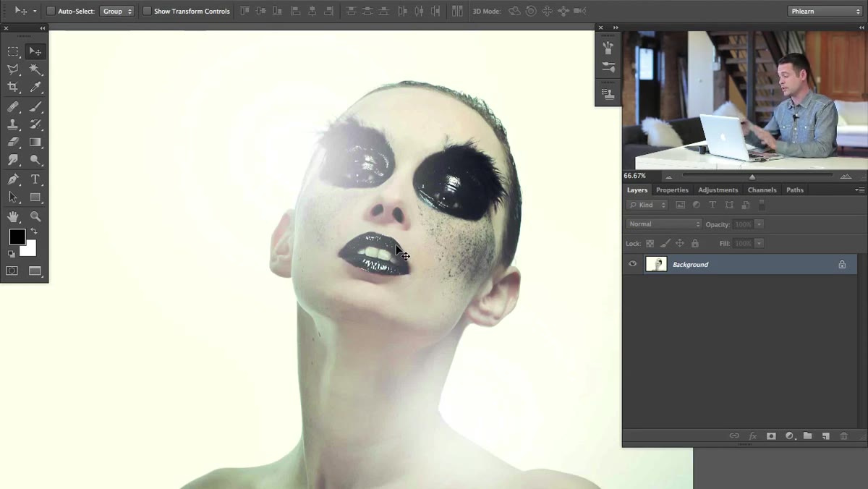Switch to the Layers tab
The image size is (868, 489).
[x=637, y=190]
